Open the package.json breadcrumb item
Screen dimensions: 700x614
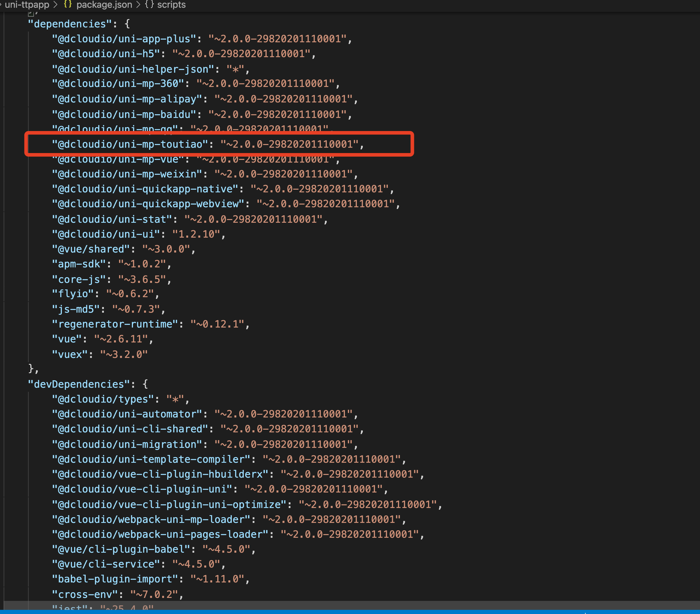tap(104, 4)
